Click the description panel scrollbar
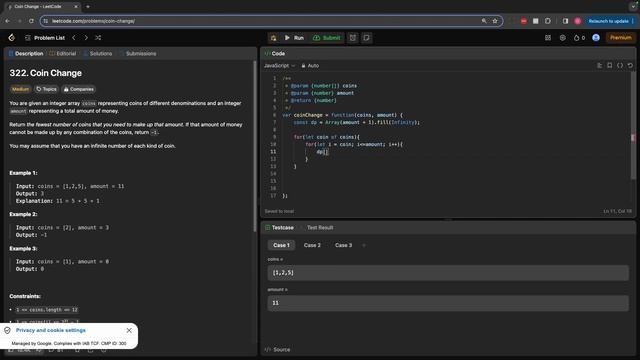This screenshot has height=360, width=640. tap(255, 147)
